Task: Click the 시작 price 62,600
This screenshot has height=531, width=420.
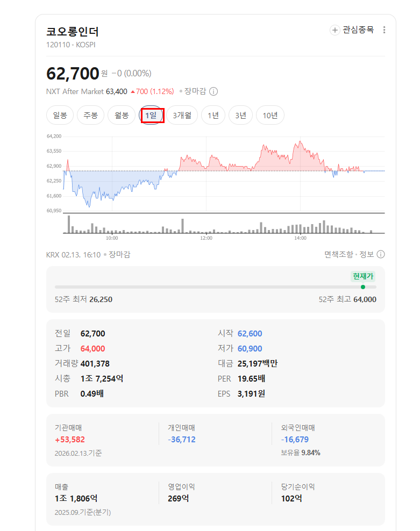Action: tap(250, 334)
